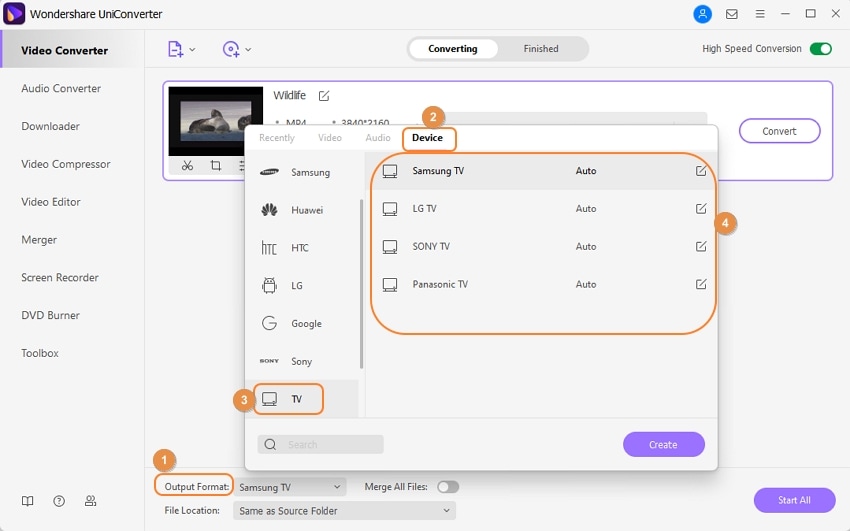Open the community users icon
850x531 pixels.
pyautogui.click(x=91, y=501)
